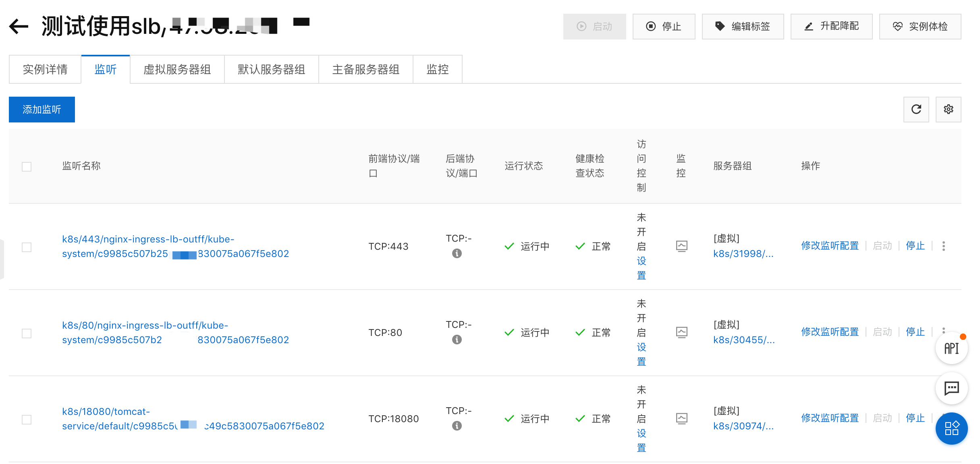The height and width of the screenshot is (464, 980).
Task: Click the refresh list icon
Action: point(916,109)
